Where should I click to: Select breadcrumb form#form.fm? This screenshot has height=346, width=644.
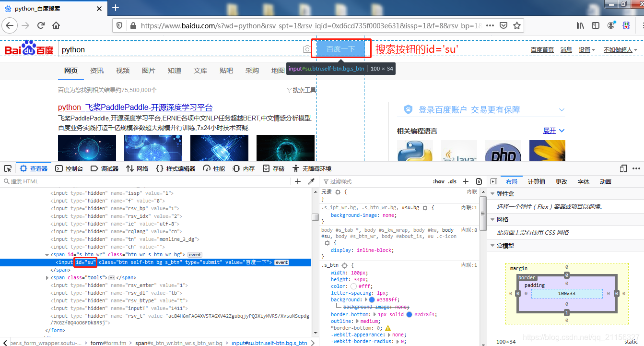click(x=108, y=343)
